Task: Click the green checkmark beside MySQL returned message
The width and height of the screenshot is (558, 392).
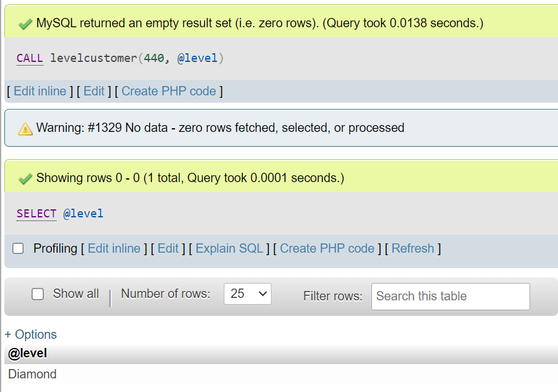Action: click(25, 24)
